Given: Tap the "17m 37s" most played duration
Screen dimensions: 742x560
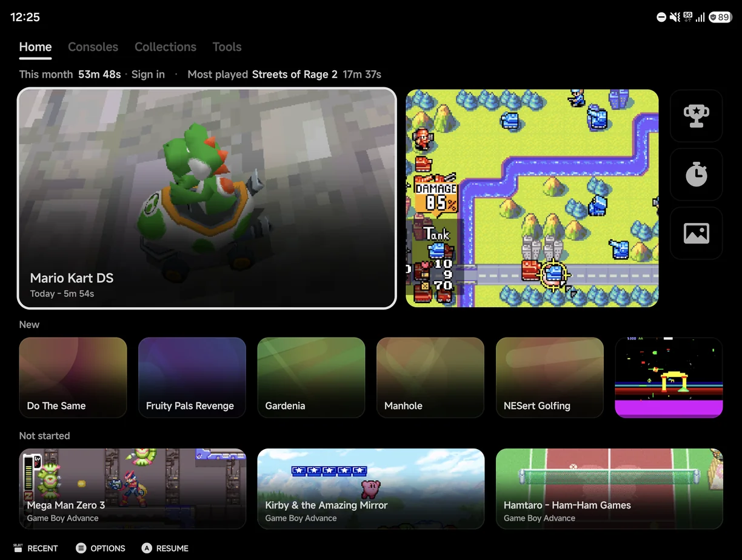Looking at the screenshot, I should click(x=362, y=75).
